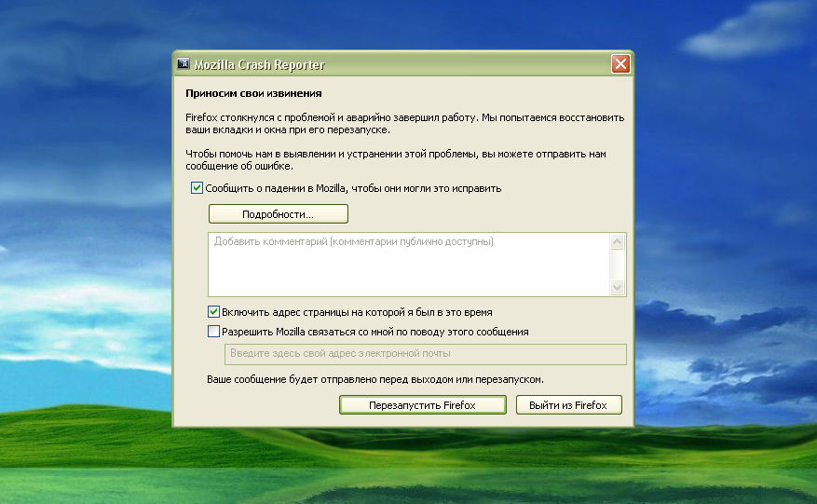Click into the 'Добавить комментарий' text area
Viewport: 817px width, 504px height.
pos(409,265)
